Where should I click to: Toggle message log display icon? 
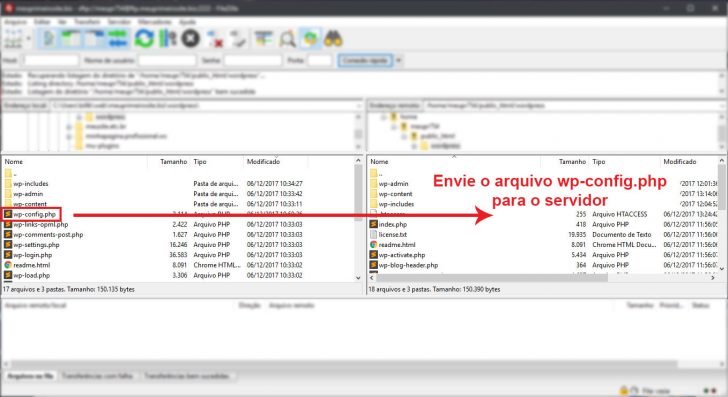tap(48, 39)
